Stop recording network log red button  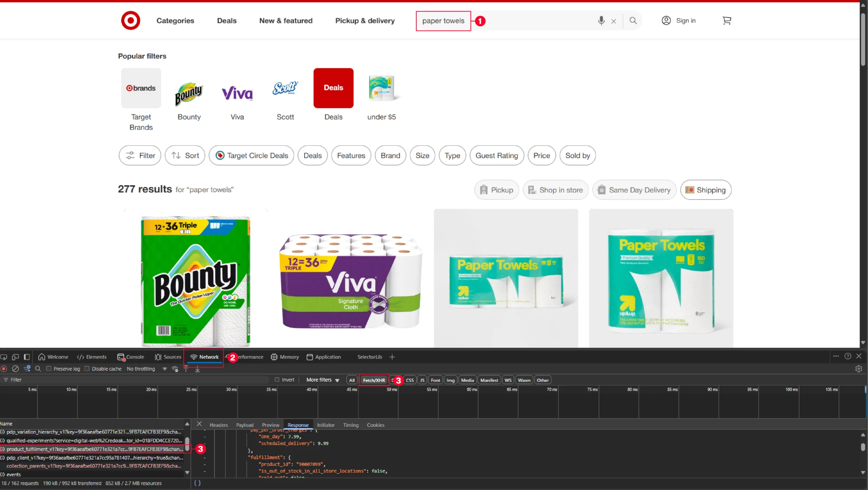click(x=4, y=369)
